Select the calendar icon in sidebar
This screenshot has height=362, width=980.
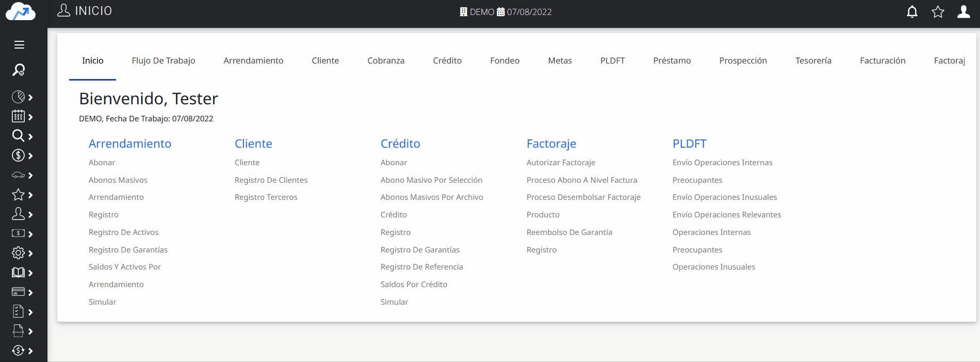coord(18,117)
